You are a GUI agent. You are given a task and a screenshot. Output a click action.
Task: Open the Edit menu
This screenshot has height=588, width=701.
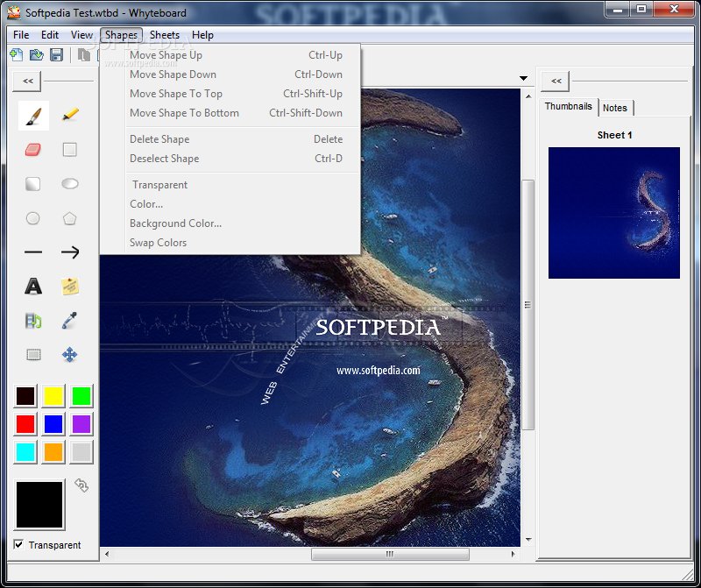click(50, 35)
